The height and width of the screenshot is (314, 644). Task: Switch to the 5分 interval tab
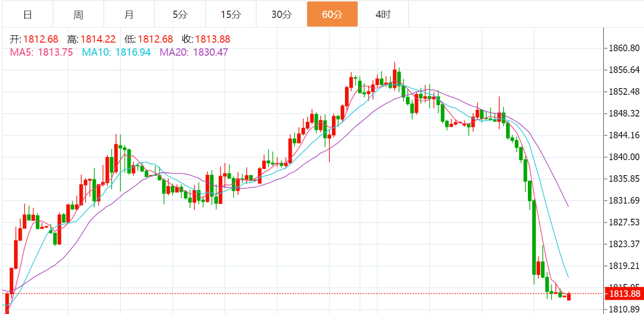[180, 15]
